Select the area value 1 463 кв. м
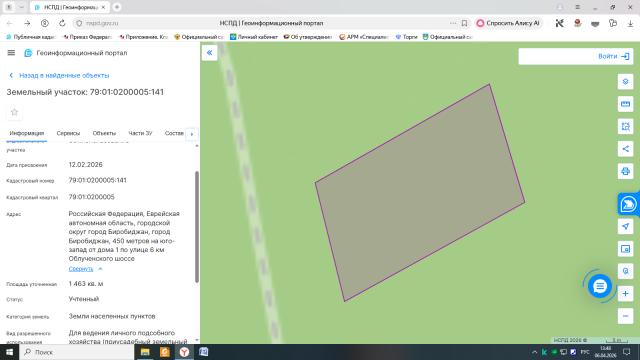Image resolution: width=640 pixels, height=360 pixels. pos(86,284)
